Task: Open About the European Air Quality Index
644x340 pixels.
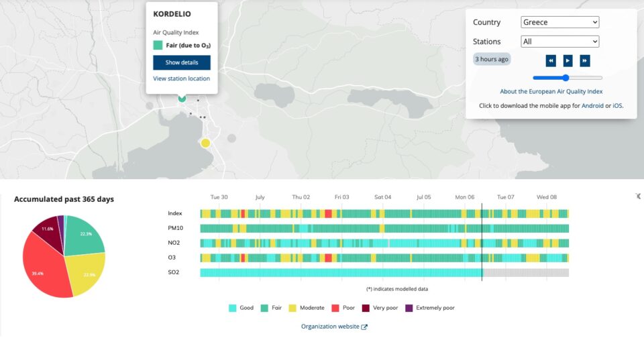Action: tap(551, 92)
